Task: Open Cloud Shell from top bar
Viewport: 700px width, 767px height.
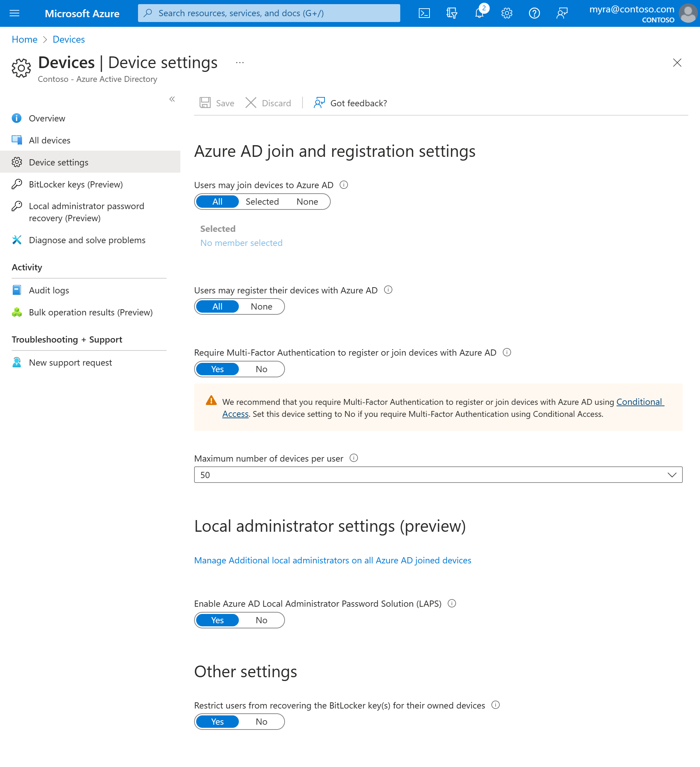Action: [424, 13]
